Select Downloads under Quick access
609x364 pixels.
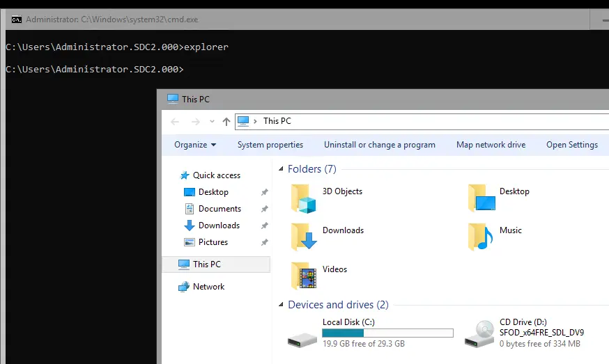219,225
